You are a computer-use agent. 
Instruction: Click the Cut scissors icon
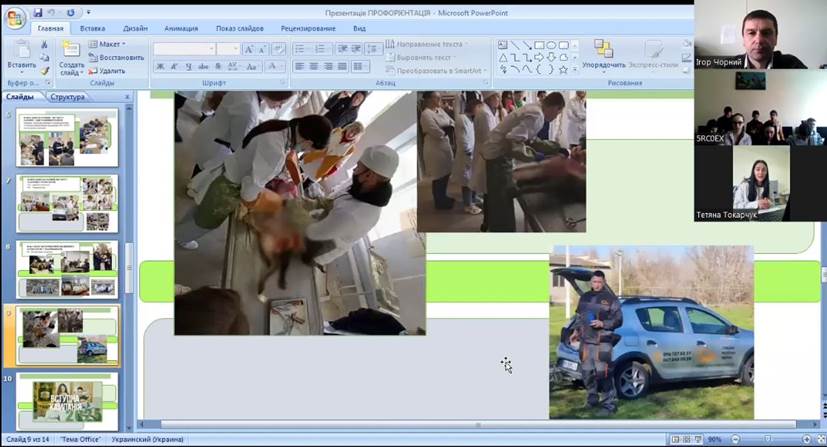click(x=45, y=45)
